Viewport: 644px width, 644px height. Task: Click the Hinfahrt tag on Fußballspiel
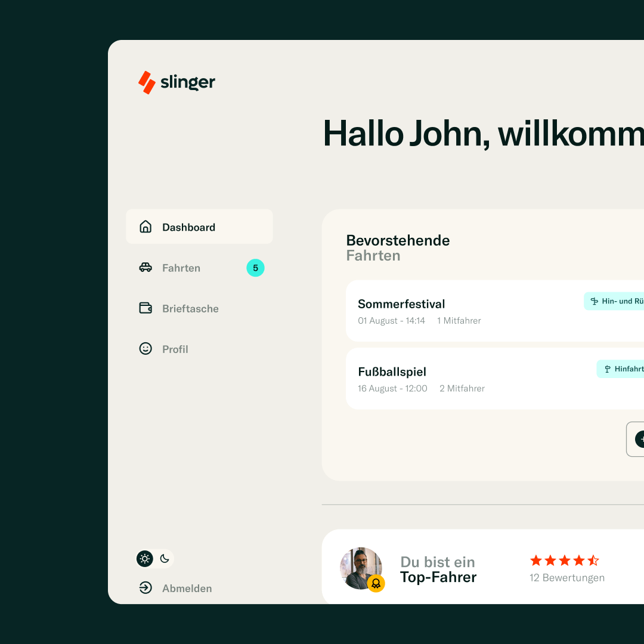coord(621,369)
